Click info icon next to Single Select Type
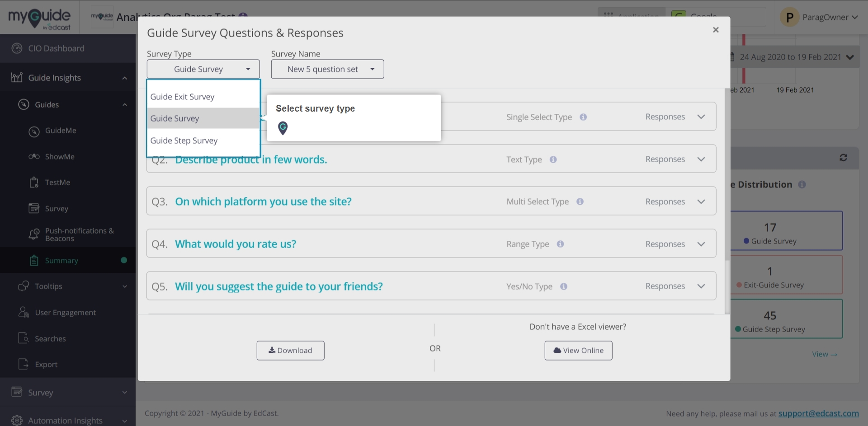Screen dimensions: 868x426 583,117
